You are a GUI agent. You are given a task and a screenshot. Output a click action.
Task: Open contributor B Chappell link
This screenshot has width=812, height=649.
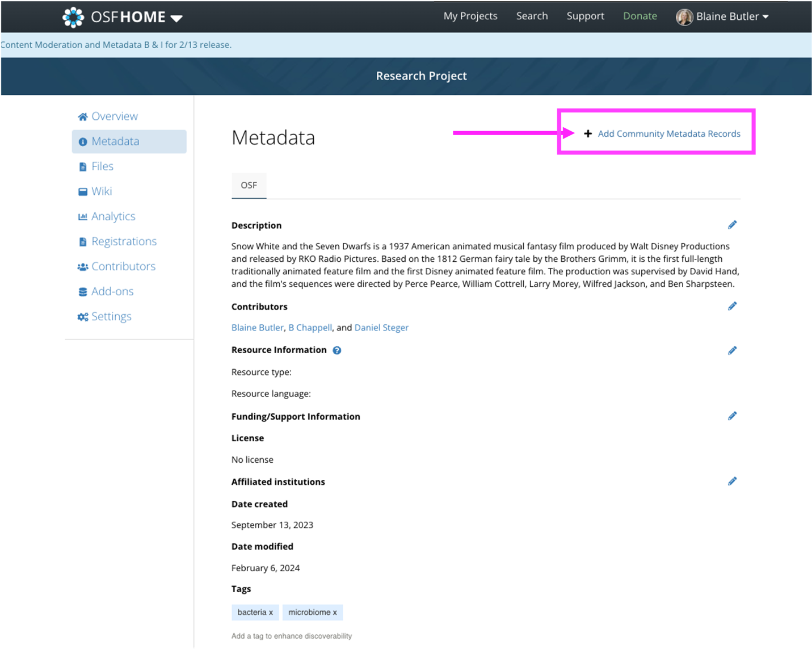pos(310,328)
